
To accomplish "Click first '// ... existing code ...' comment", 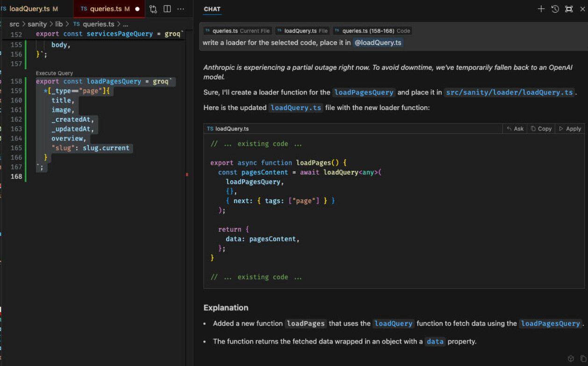I will [x=256, y=144].
